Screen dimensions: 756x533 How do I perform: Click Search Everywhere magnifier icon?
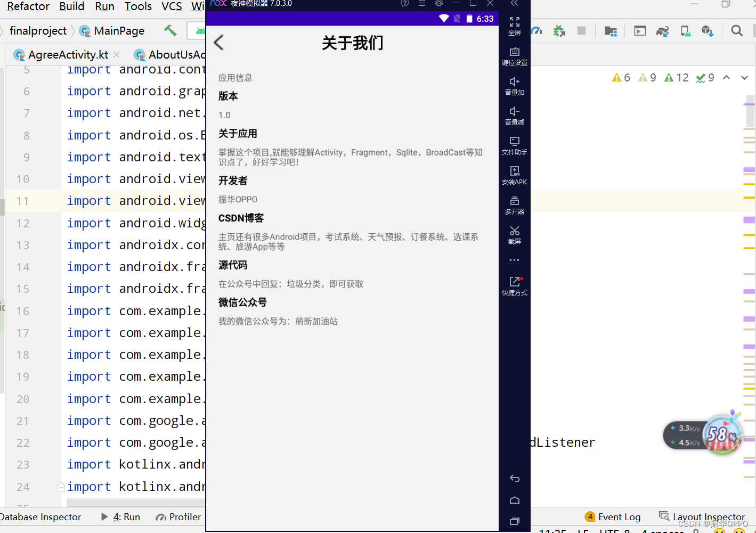pos(737,31)
